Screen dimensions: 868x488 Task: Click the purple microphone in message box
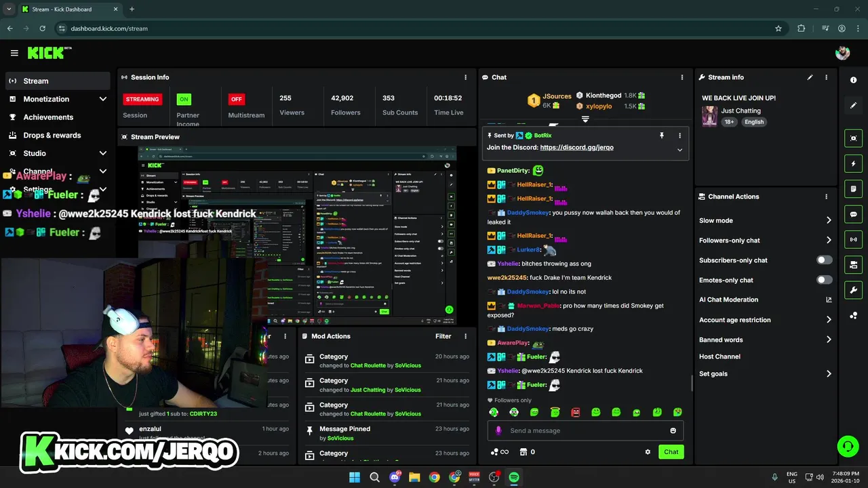[498, 430]
